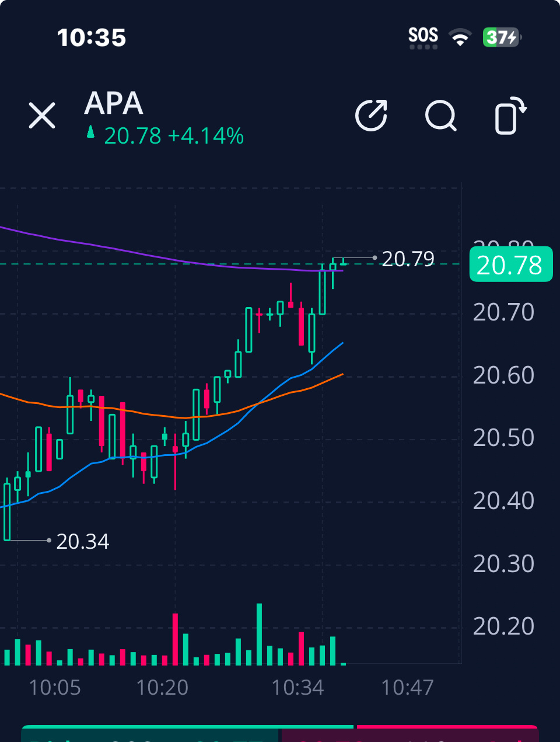
Task: Select the green 20.78 current price tag
Action: tap(510, 265)
